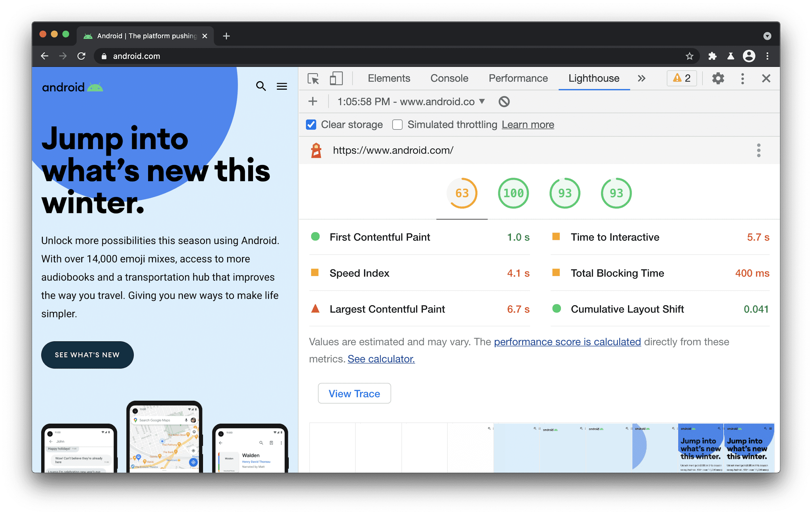The width and height of the screenshot is (812, 515).
Task: Click the Elements tab in DevTools
Action: coord(388,78)
